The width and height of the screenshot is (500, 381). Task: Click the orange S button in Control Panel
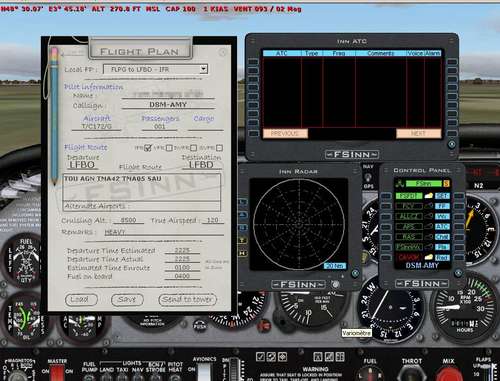[x=446, y=183]
